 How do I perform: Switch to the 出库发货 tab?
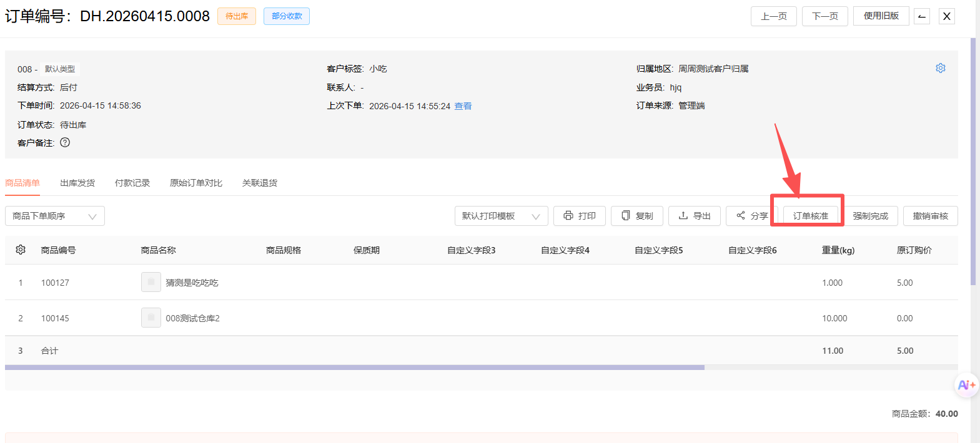[77, 183]
